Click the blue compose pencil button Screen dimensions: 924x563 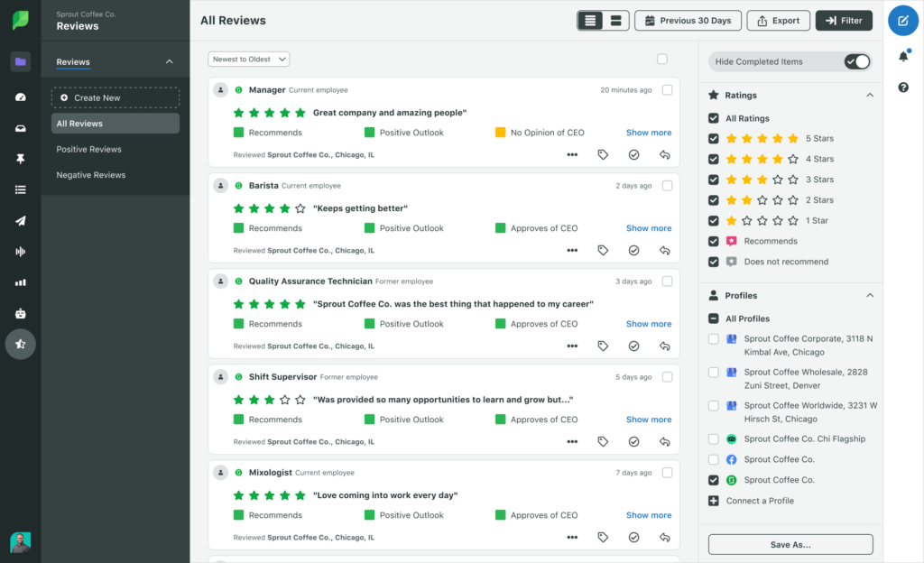[903, 21]
